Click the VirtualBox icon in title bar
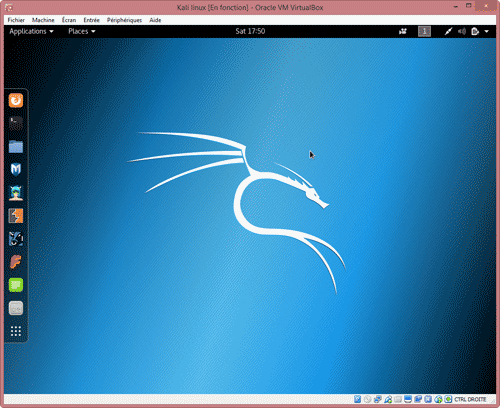This screenshot has height=408, width=500. tap(9, 7)
